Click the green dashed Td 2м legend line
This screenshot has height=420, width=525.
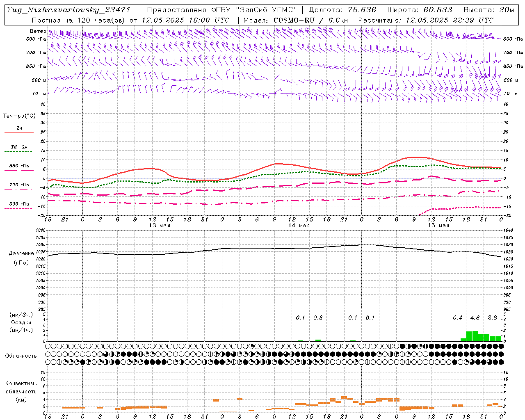click(x=18, y=152)
